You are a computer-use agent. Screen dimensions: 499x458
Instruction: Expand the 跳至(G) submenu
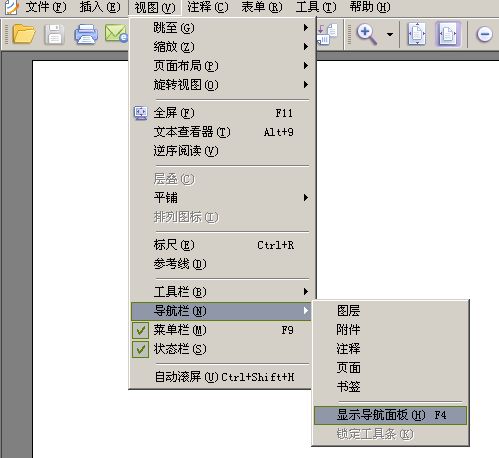coord(221,28)
